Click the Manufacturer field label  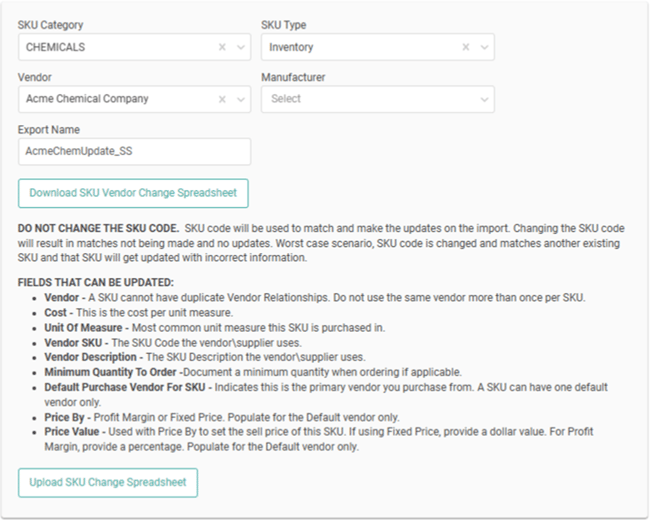pyautogui.click(x=293, y=77)
